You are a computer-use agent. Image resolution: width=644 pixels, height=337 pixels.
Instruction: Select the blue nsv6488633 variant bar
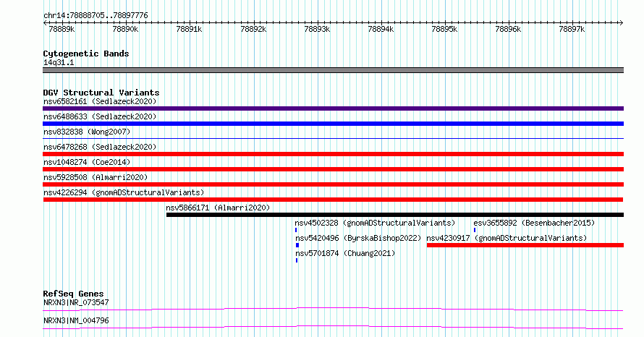point(333,124)
